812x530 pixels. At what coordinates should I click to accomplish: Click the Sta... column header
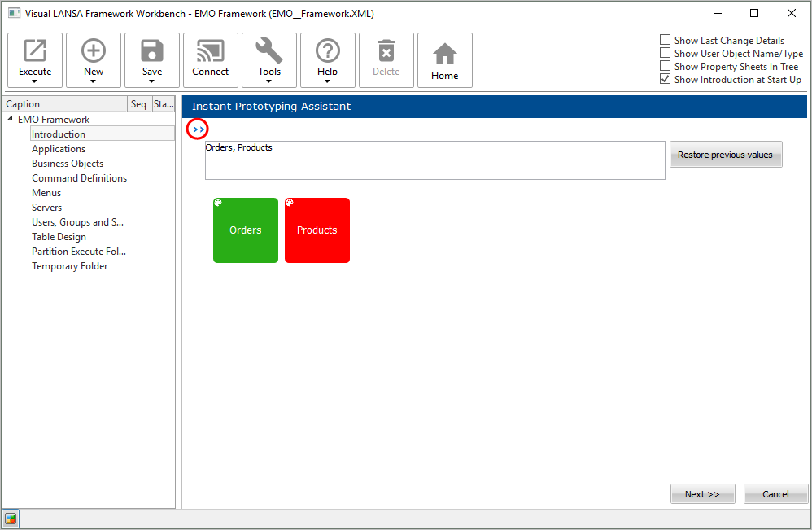[x=164, y=103]
